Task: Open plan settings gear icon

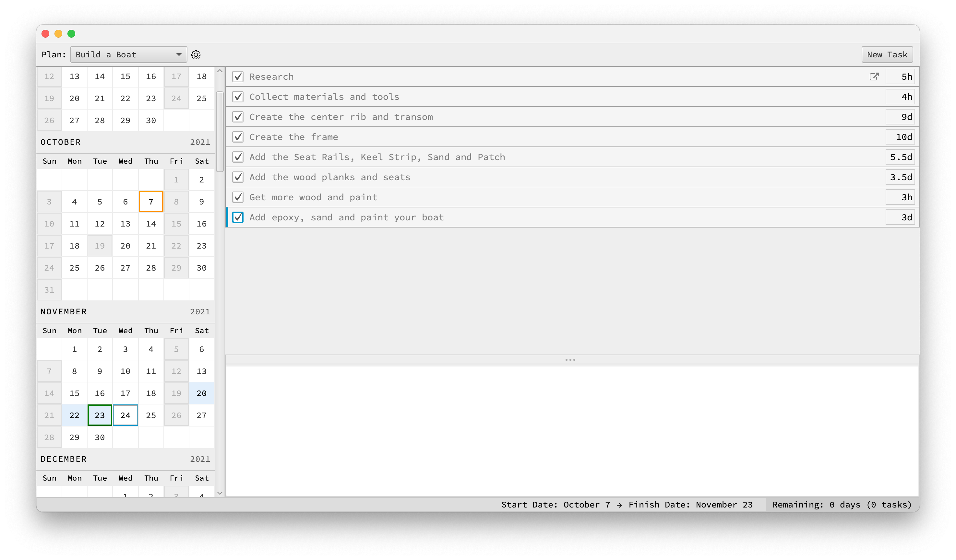Action: click(196, 54)
